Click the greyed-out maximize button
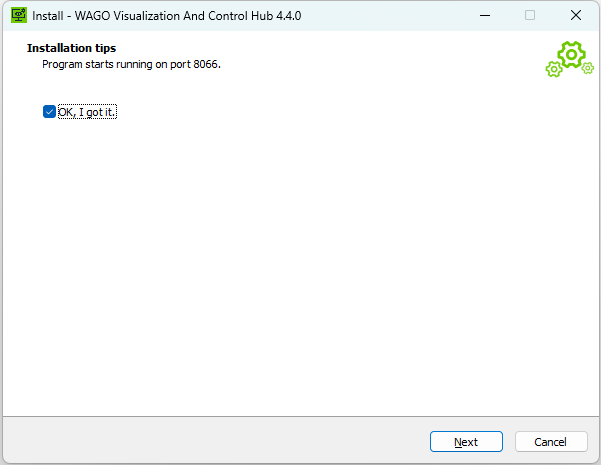Screen dimensions: 601x465 529,15
